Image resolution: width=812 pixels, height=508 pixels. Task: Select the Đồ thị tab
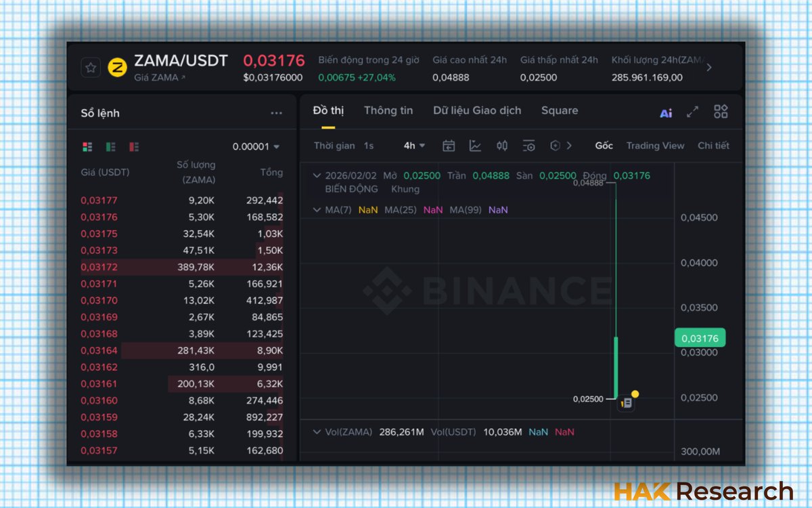coord(328,110)
